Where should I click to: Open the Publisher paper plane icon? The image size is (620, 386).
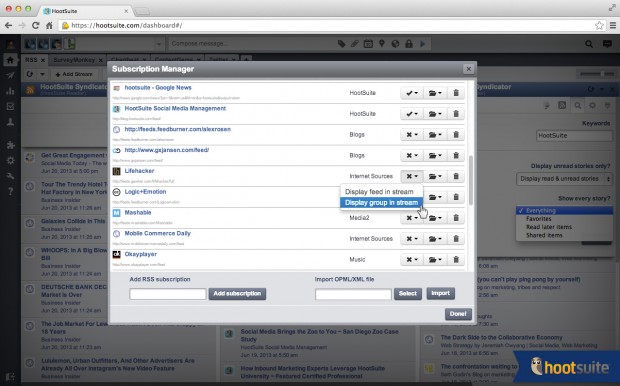(x=10, y=75)
